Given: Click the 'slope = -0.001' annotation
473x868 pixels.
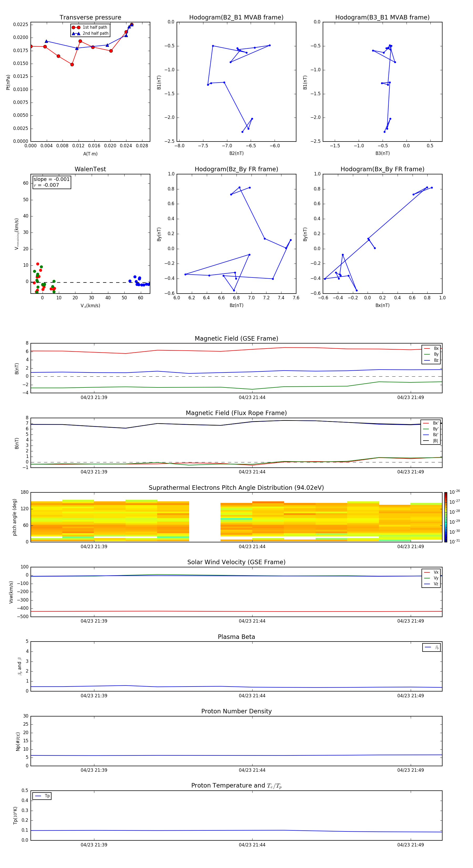Looking at the screenshot, I should coord(52,179).
